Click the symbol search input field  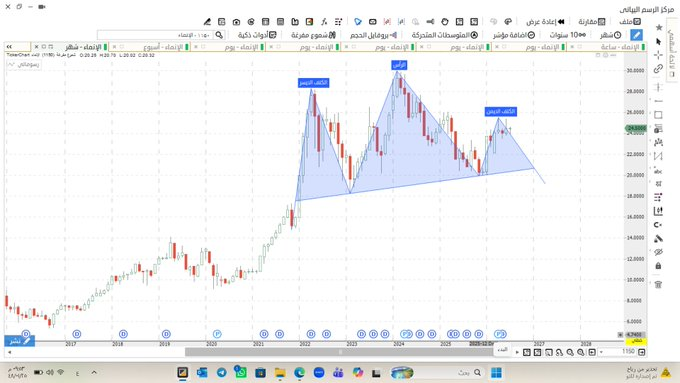[155, 35]
